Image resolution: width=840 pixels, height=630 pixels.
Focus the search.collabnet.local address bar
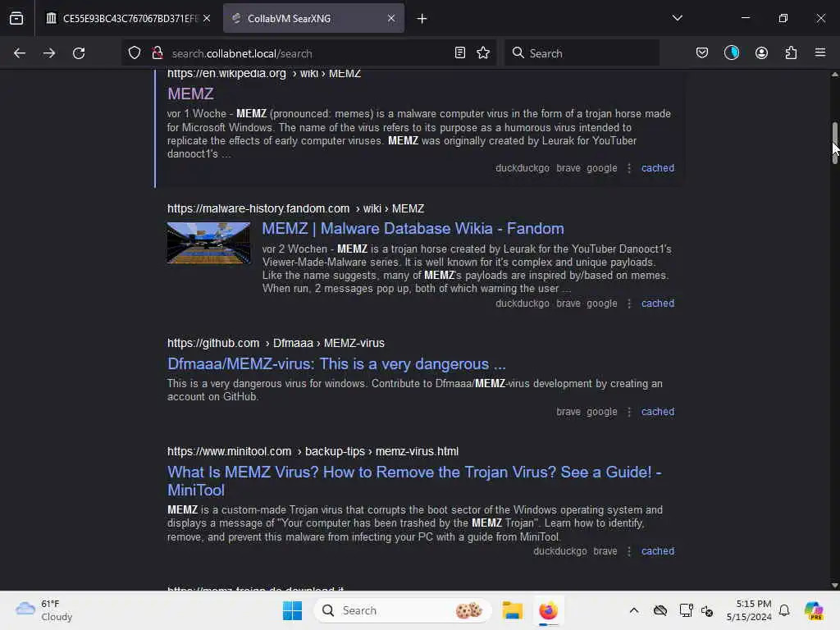pos(308,53)
